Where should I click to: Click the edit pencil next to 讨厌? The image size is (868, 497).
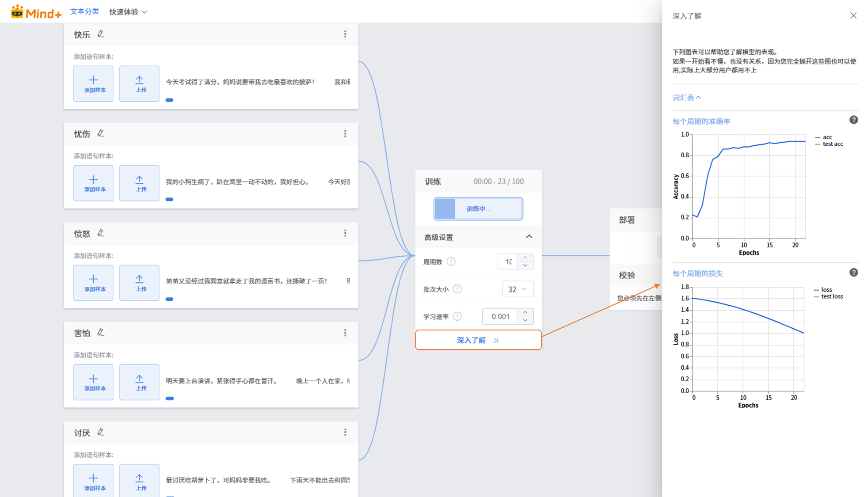pyautogui.click(x=101, y=433)
